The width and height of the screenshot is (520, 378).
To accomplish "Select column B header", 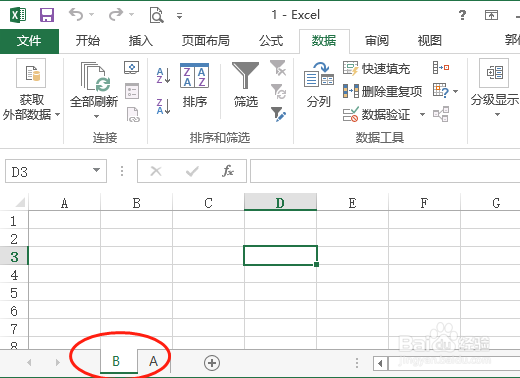I will (x=136, y=203).
